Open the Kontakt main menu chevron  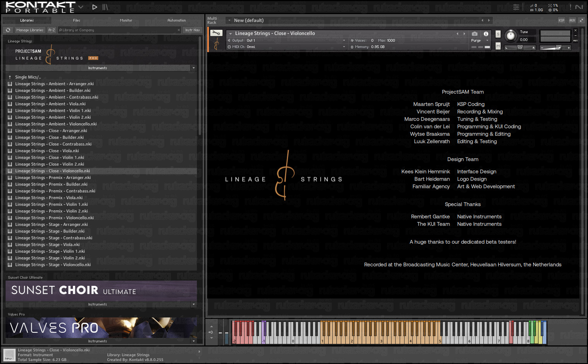[x=81, y=7]
